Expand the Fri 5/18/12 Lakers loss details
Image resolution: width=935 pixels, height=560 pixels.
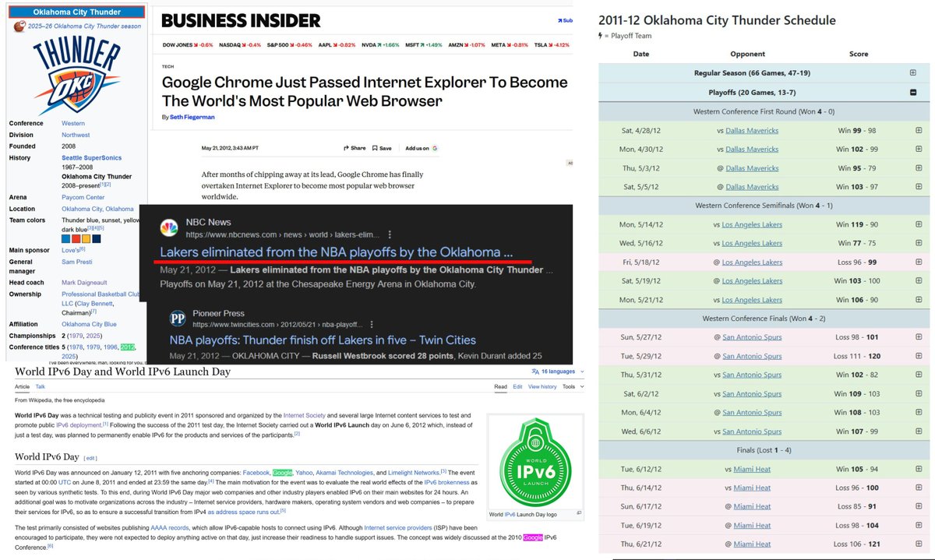pos(919,262)
